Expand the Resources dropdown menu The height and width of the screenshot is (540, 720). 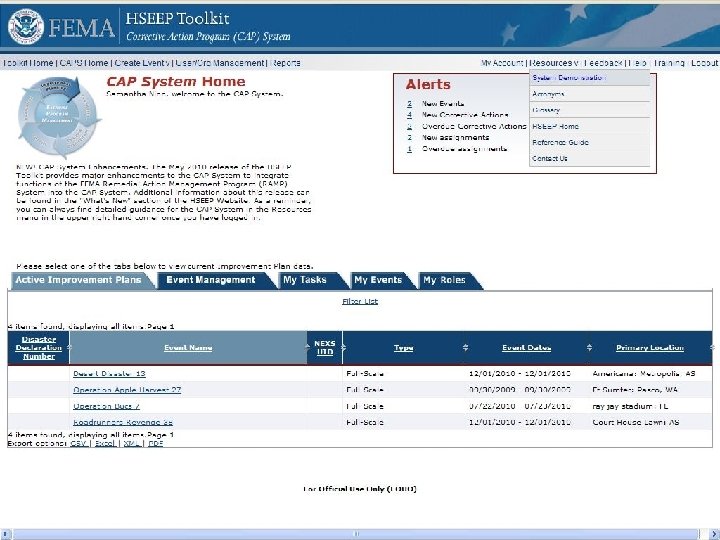[554, 63]
